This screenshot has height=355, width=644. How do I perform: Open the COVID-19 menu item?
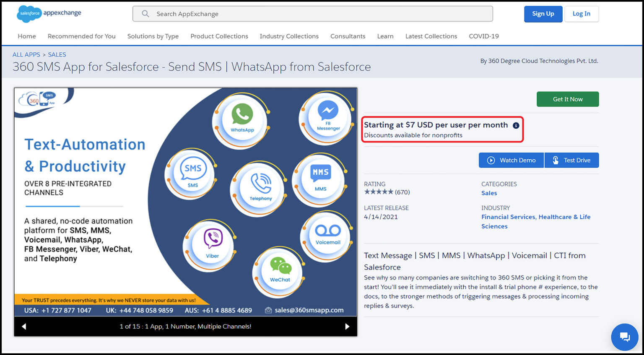tap(484, 36)
